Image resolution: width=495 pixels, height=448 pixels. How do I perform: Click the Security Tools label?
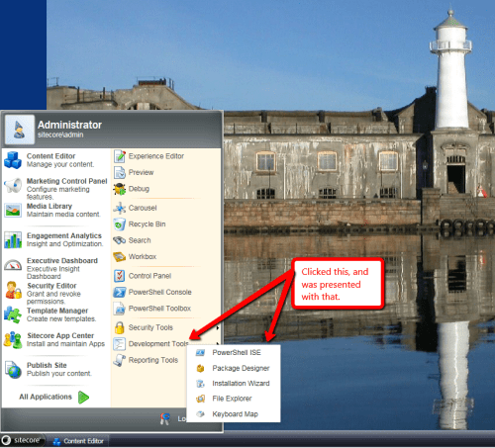(x=150, y=327)
